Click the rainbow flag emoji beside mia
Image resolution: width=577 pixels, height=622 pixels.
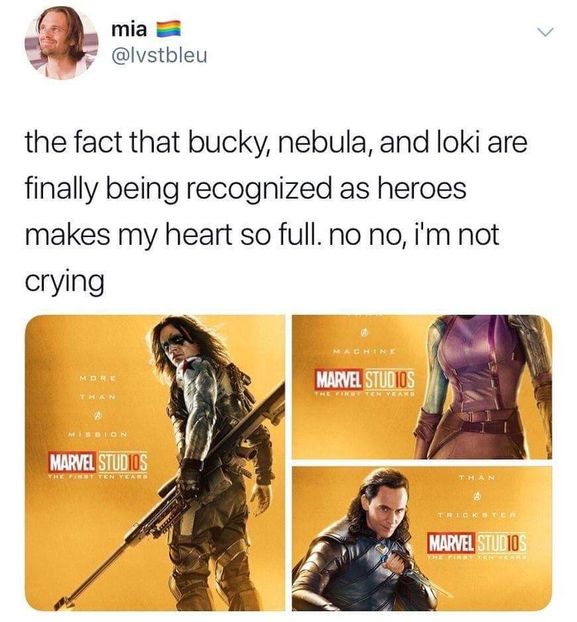click(x=169, y=30)
